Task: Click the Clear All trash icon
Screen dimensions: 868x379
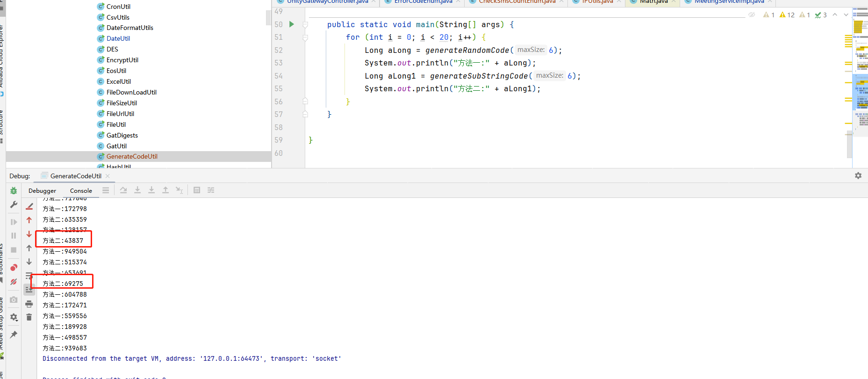Action: click(29, 317)
